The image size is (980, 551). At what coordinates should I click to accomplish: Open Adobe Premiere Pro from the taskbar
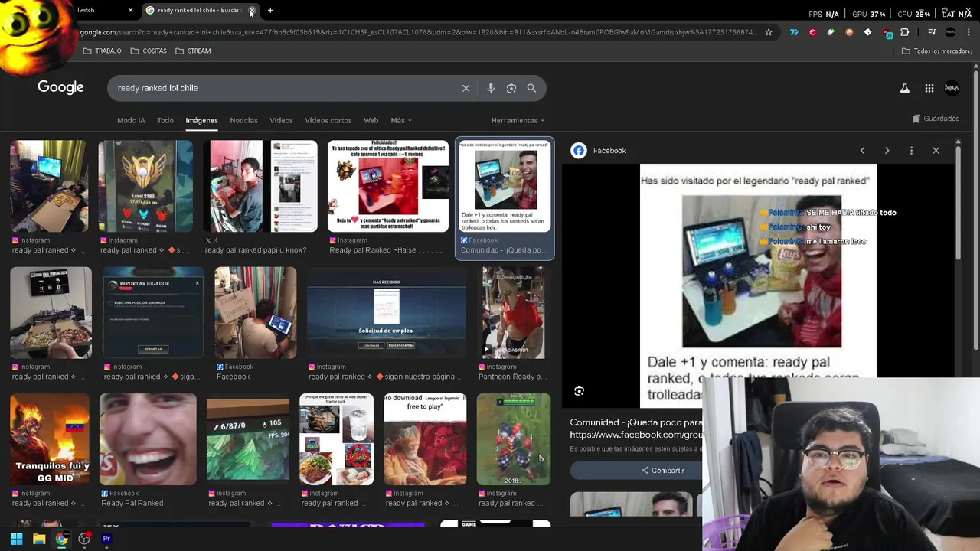(x=106, y=539)
